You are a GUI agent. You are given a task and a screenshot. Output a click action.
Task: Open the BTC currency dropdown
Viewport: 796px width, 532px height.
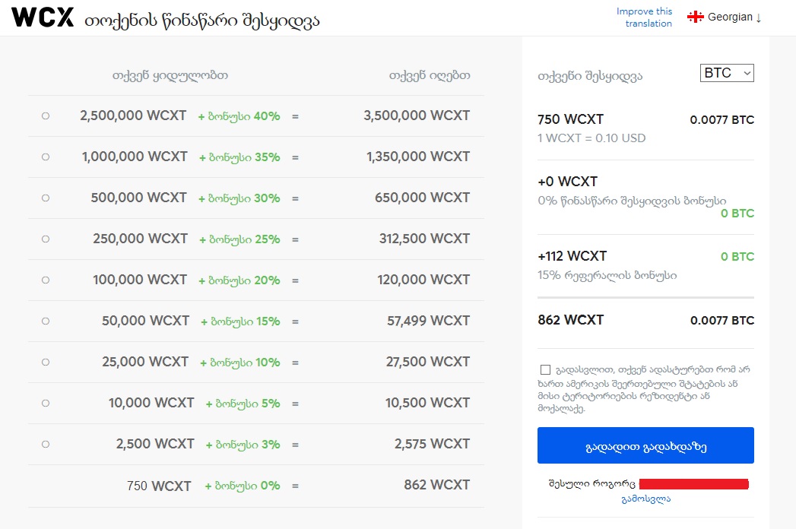click(x=727, y=73)
